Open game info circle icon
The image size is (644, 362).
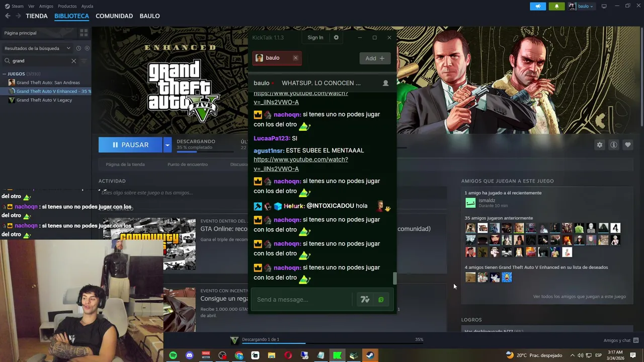coord(613,145)
